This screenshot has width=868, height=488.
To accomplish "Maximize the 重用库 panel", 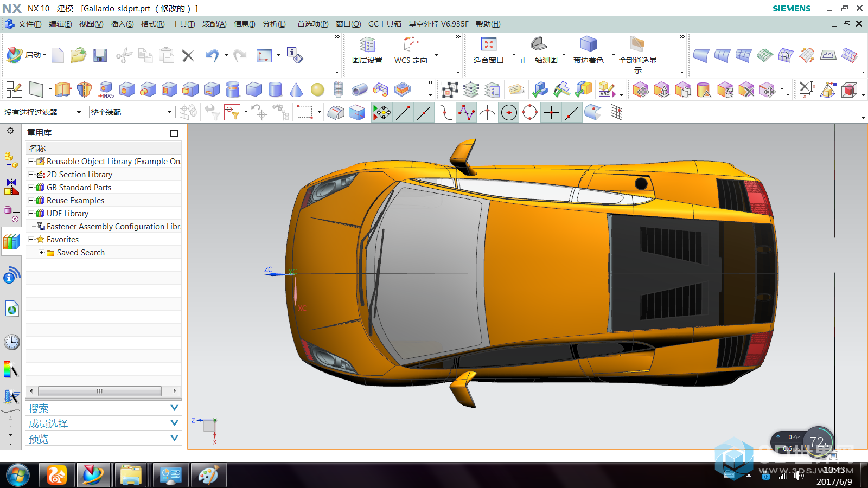I will (174, 133).
